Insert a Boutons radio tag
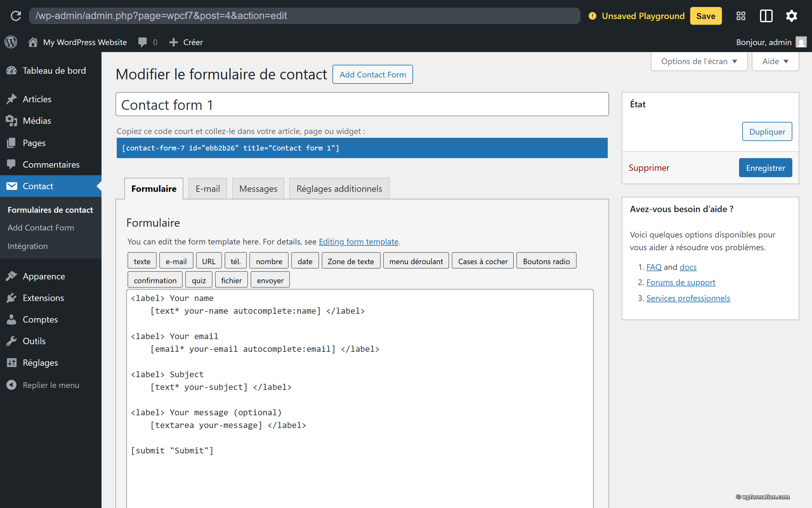This screenshot has height=508, width=812. pyautogui.click(x=546, y=261)
